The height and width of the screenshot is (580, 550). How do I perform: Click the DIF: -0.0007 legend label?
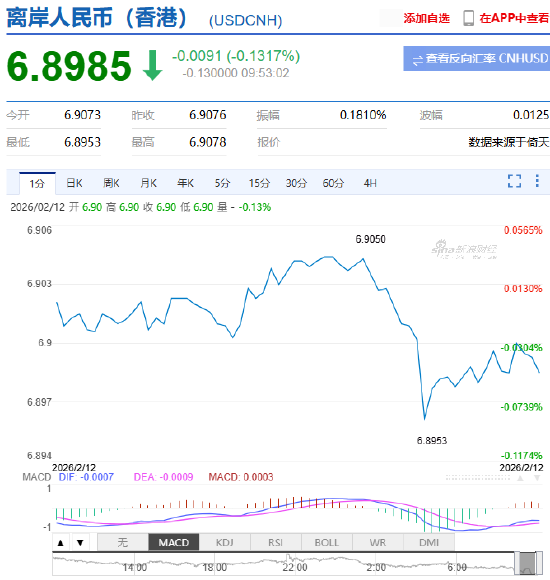(x=86, y=477)
